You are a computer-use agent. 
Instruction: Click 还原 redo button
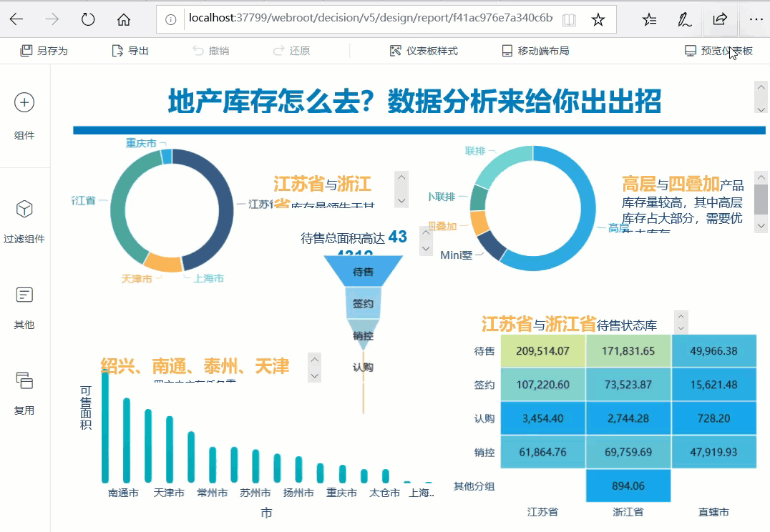(x=292, y=51)
